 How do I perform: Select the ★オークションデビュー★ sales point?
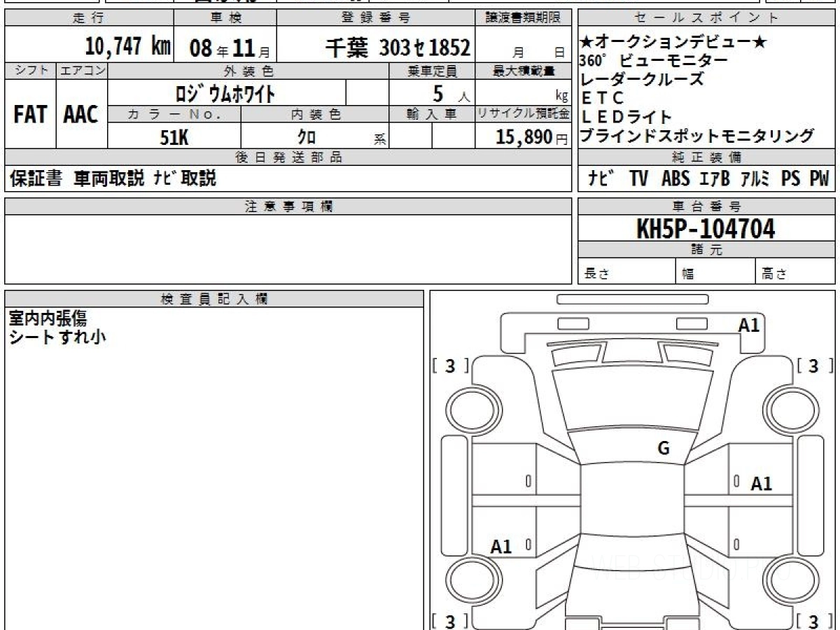click(674, 43)
